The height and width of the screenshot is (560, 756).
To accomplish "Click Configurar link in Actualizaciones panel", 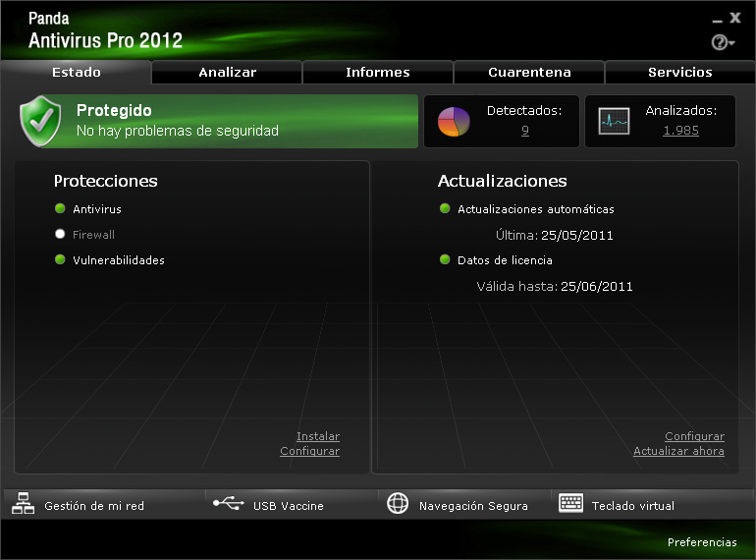I will click(x=694, y=436).
